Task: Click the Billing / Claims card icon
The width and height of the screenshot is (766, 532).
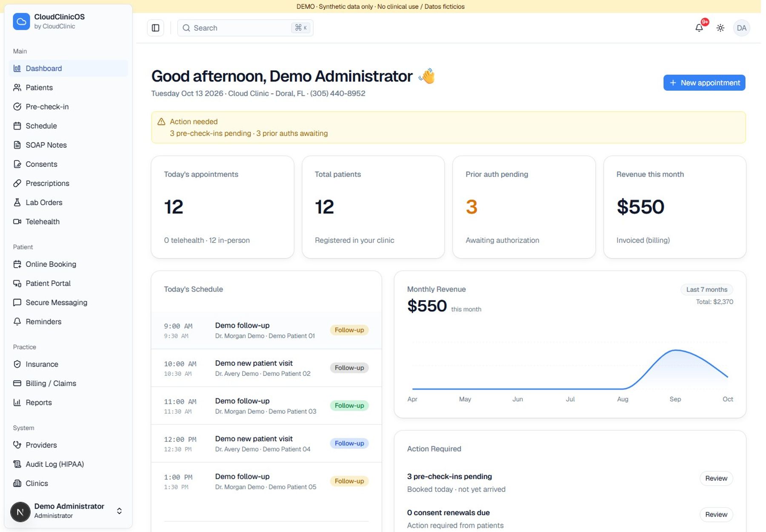Action: (x=17, y=383)
